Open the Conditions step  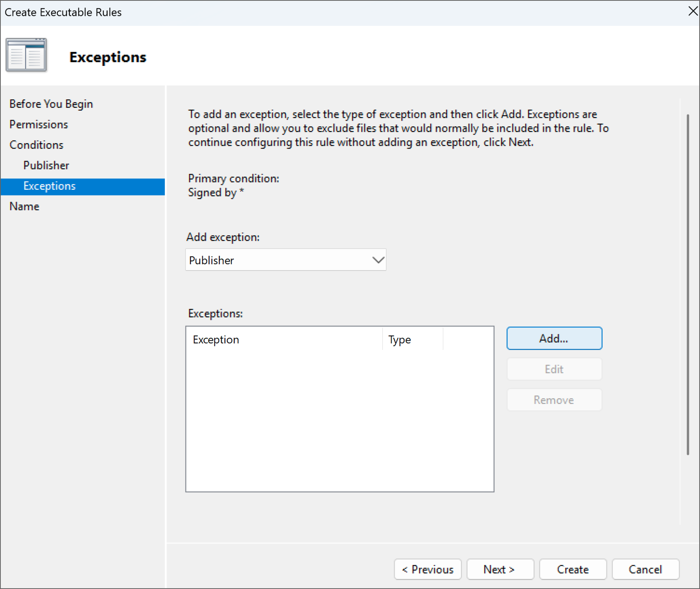(36, 145)
